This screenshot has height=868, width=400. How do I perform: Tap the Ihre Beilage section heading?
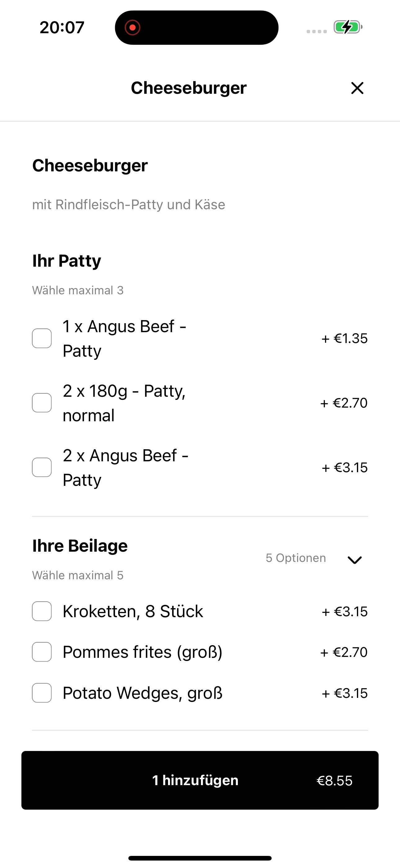pyautogui.click(x=80, y=545)
